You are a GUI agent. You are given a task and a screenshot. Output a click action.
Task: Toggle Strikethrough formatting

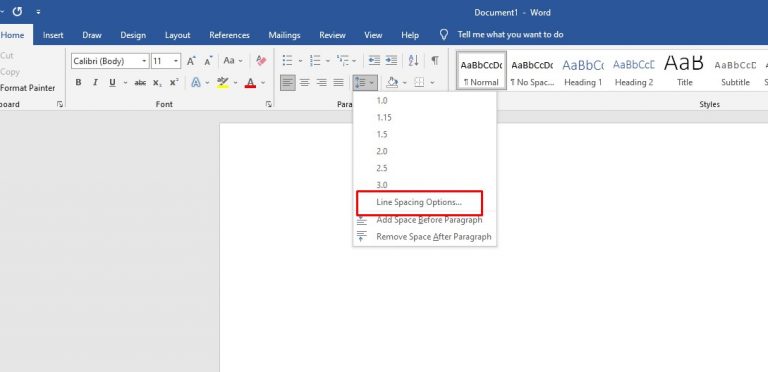point(140,83)
